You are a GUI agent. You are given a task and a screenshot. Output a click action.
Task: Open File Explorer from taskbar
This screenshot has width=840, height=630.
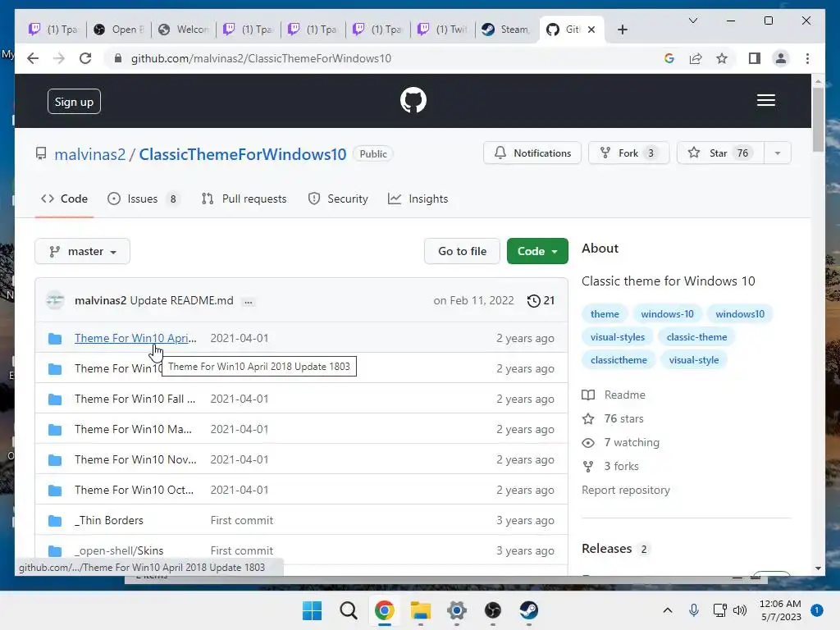pyautogui.click(x=421, y=610)
